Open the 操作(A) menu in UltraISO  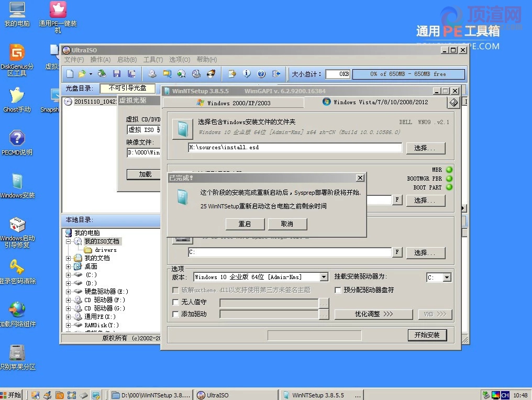click(101, 60)
